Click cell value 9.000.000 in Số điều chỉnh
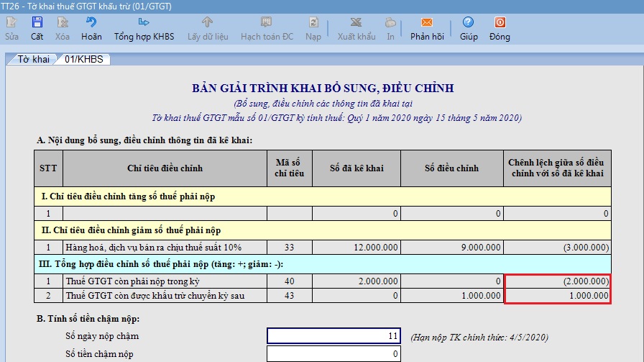The width and height of the screenshot is (644, 362). pyautogui.click(x=452, y=248)
